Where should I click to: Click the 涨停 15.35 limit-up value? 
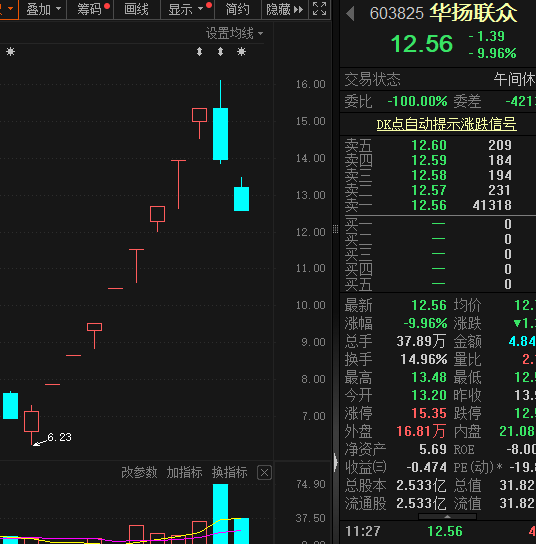[429, 413]
